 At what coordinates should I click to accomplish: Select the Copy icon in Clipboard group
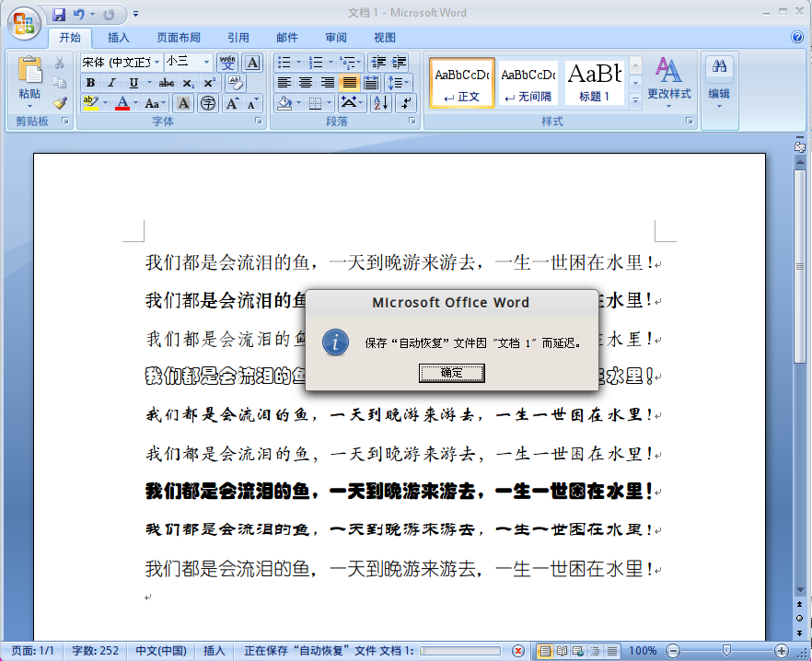pyautogui.click(x=59, y=83)
